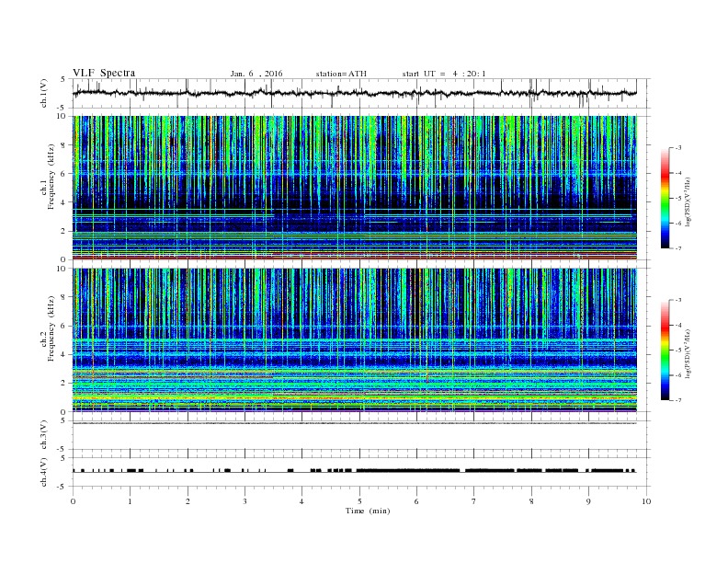728x563 pixels.
Task: Click the ch.1 spectrogram color bar
Action: click(x=665, y=198)
